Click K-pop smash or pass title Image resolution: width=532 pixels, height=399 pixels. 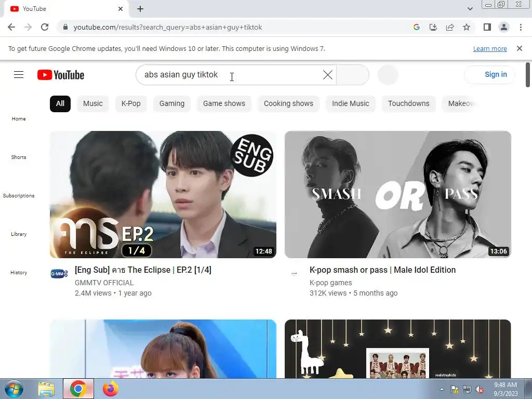(x=382, y=270)
